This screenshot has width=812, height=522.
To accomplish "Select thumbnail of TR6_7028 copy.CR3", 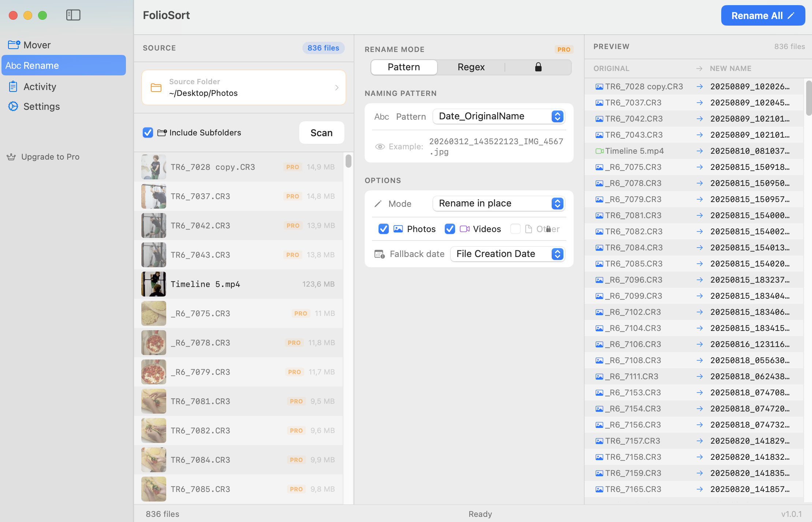I will (154, 167).
